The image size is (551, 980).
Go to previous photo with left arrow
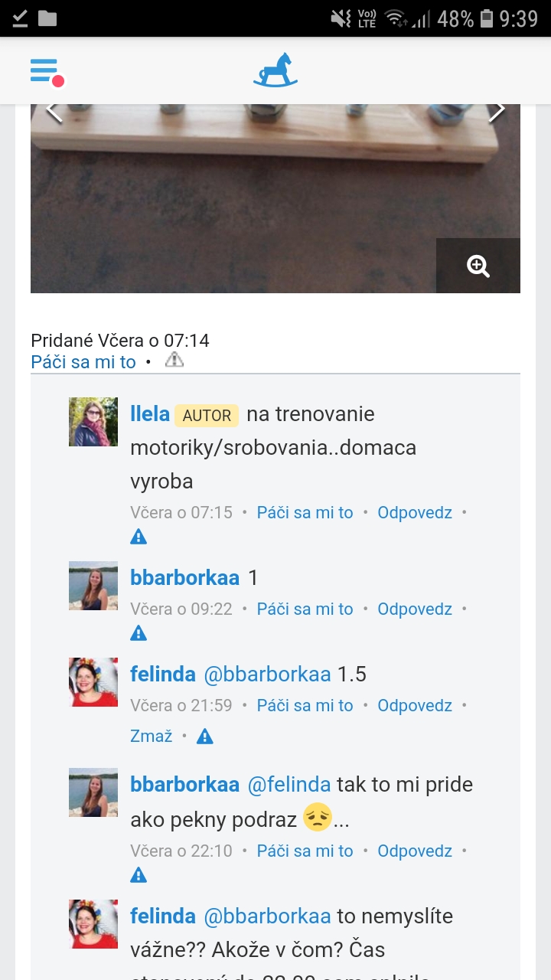[x=53, y=111]
